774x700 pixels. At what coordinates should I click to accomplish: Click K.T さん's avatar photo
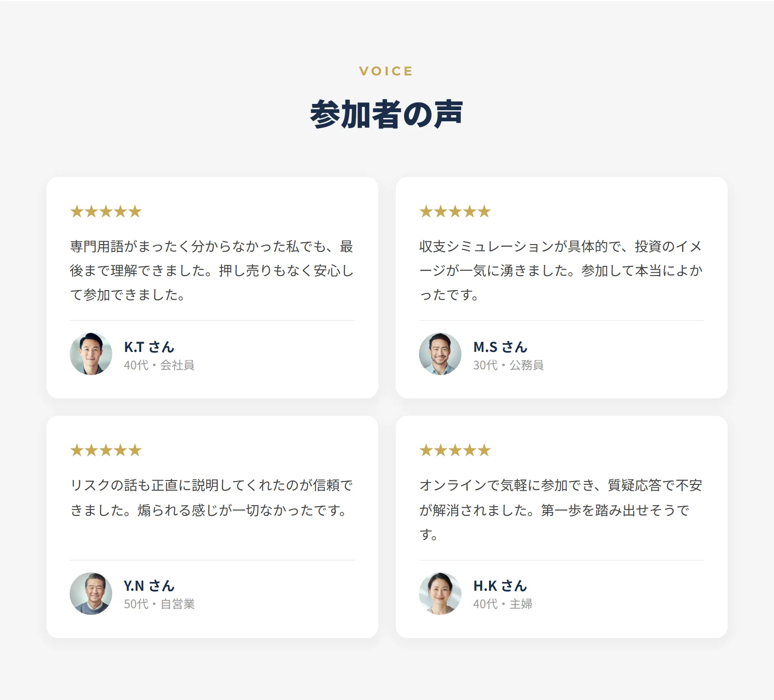[91, 354]
